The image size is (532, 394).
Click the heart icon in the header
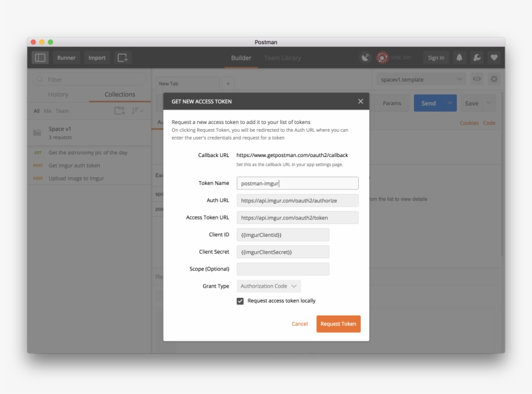point(494,57)
